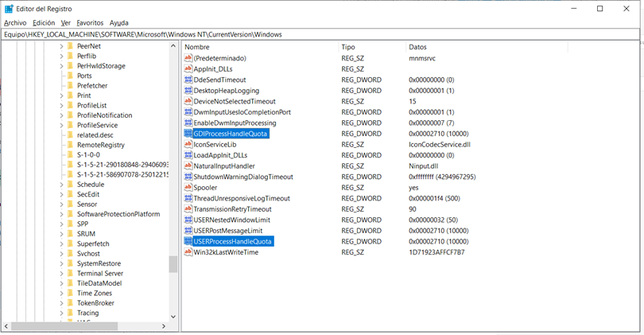Image resolution: width=644 pixels, height=335 pixels.
Task: Click tree scrollbar down arrow
Action: (173, 317)
